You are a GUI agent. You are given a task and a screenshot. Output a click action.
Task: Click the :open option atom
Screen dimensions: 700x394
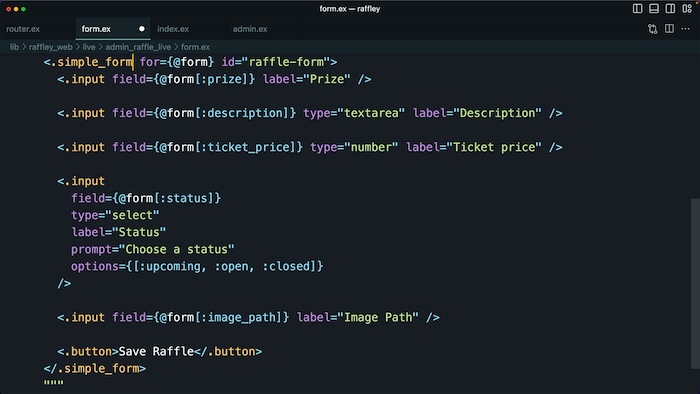click(231, 266)
